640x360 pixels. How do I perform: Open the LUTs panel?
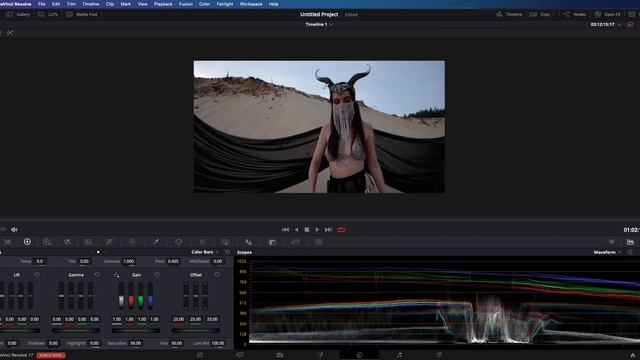click(x=48, y=14)
